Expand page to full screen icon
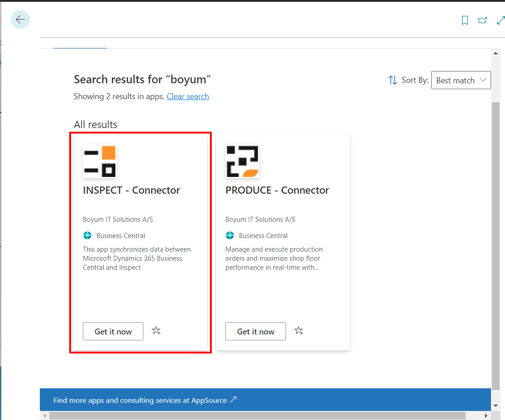 tap(501, 20)
